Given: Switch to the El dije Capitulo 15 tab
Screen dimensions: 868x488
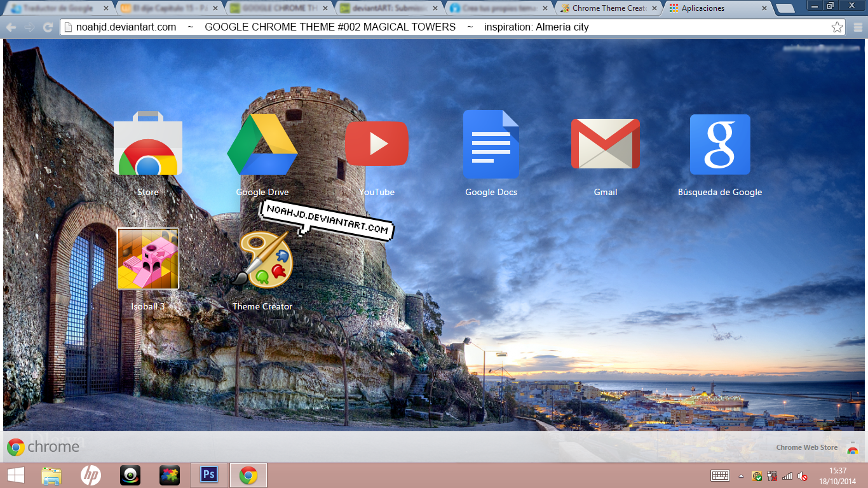Looking at the screenshot, I should pyautogui.click(x=171, y=8).
